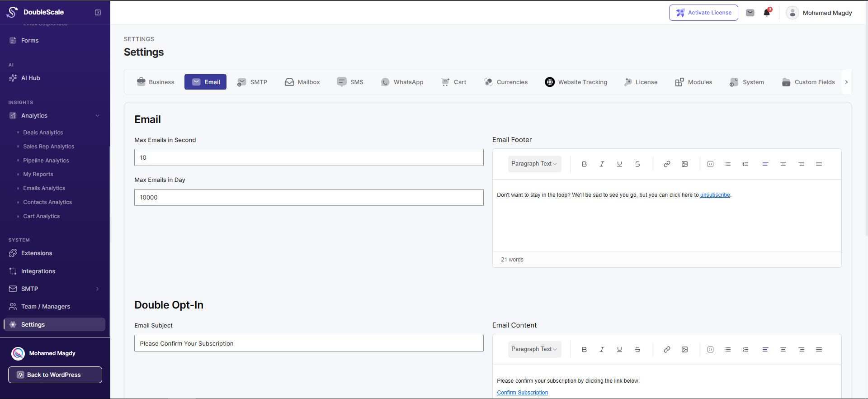Open Emails Analytics in sidebar

pos(44,188)
